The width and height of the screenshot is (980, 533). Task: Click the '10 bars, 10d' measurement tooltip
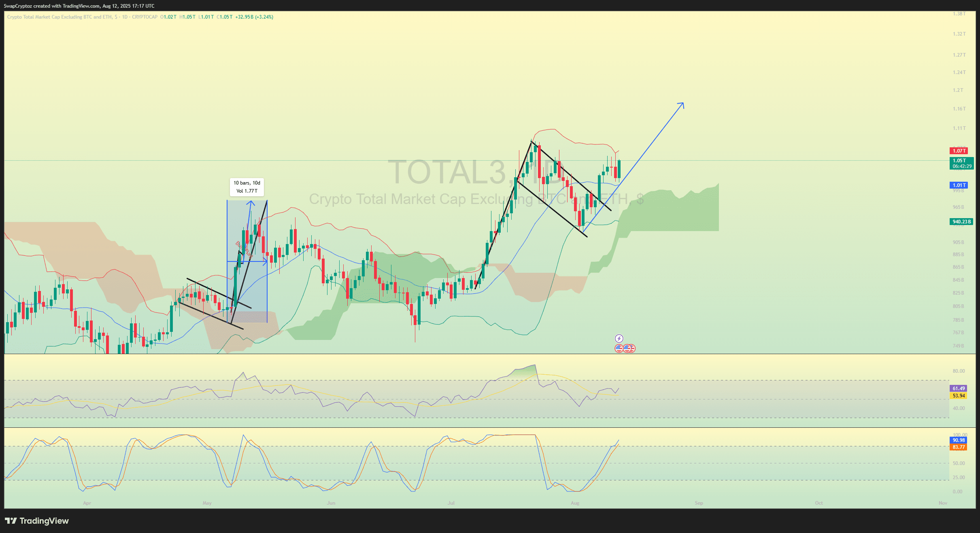[x=247, y=187]
